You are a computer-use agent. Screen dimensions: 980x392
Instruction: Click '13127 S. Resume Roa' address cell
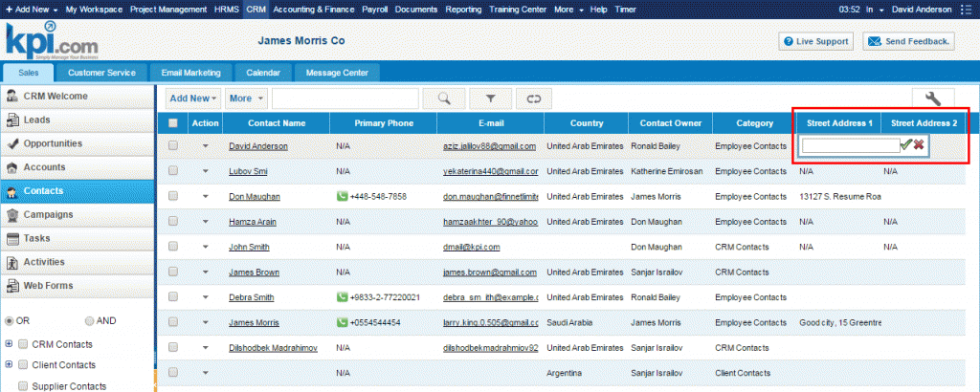click(x=840, y=197)
